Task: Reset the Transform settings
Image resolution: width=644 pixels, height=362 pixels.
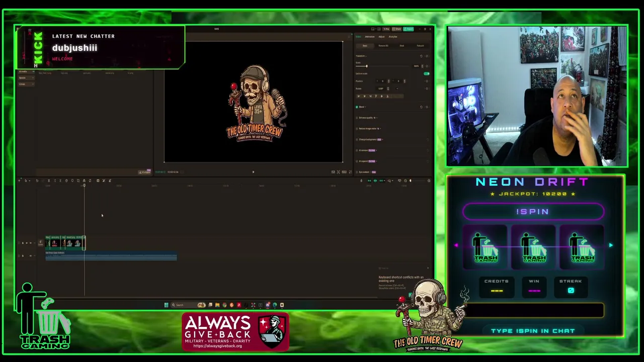Action: coord(421,56)
